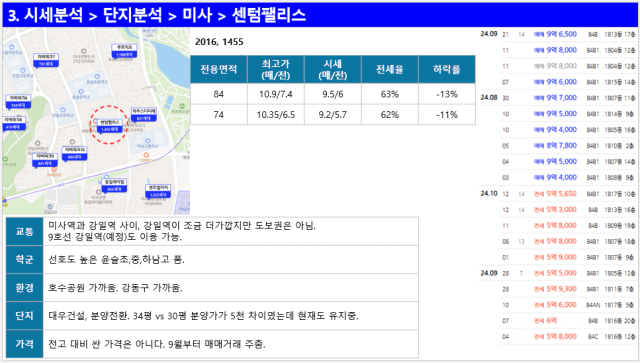Open the 전세 5억 8,000 1807동 18층 listing
This screenshot has height=363, width=640.
click(x=569, y=241)
